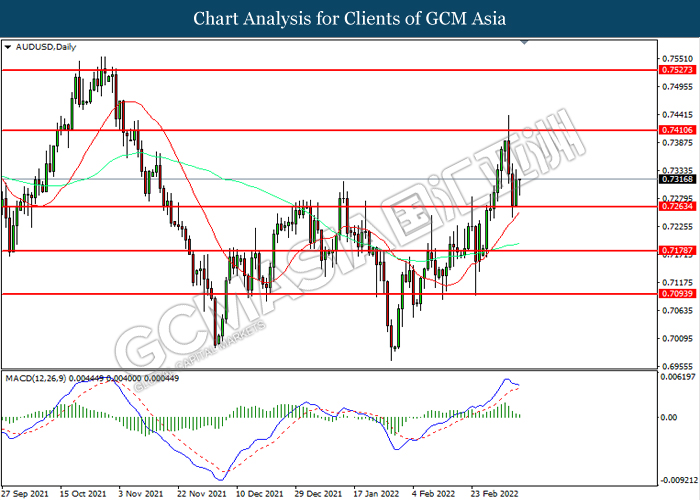Click the 15 Oct 2021 date label
700x500 pixels.
(83, 494)
